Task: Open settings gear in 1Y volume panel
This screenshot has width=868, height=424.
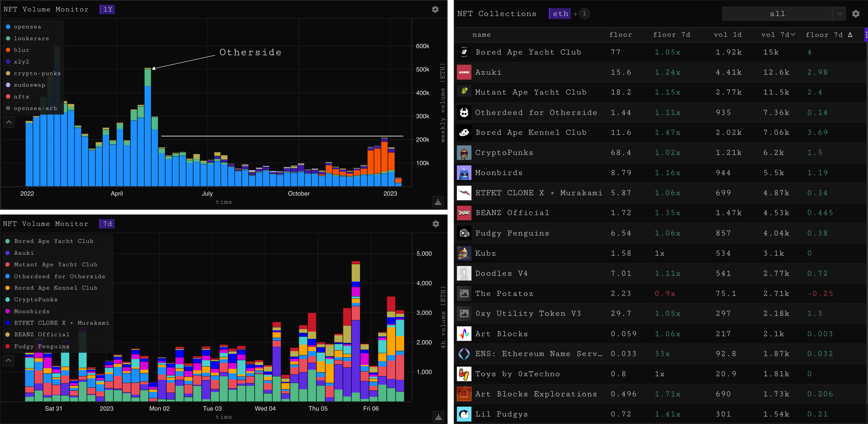Action: 435,9
